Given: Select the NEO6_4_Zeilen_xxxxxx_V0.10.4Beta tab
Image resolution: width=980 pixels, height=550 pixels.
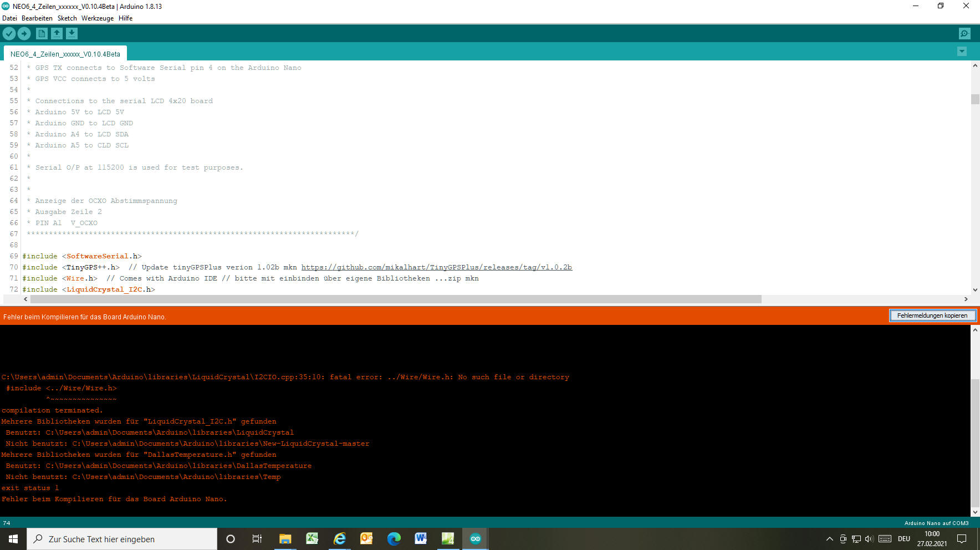Looking at the screenshot, I should coord(65,54).
